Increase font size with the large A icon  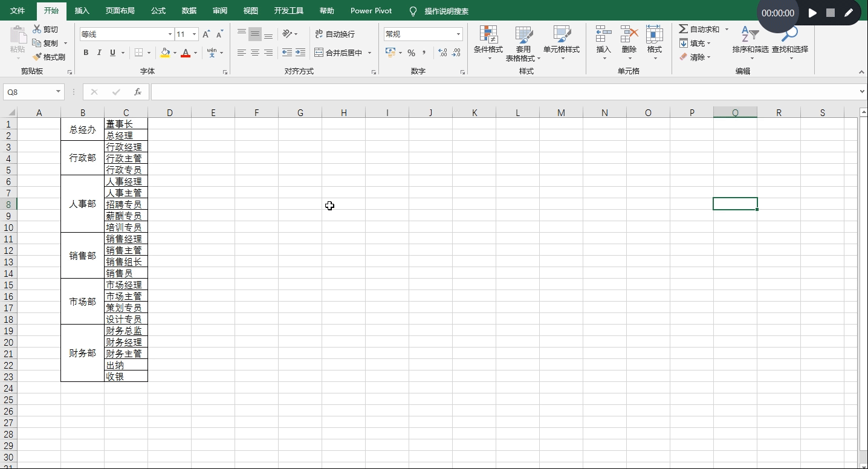[x=207, y=34]
